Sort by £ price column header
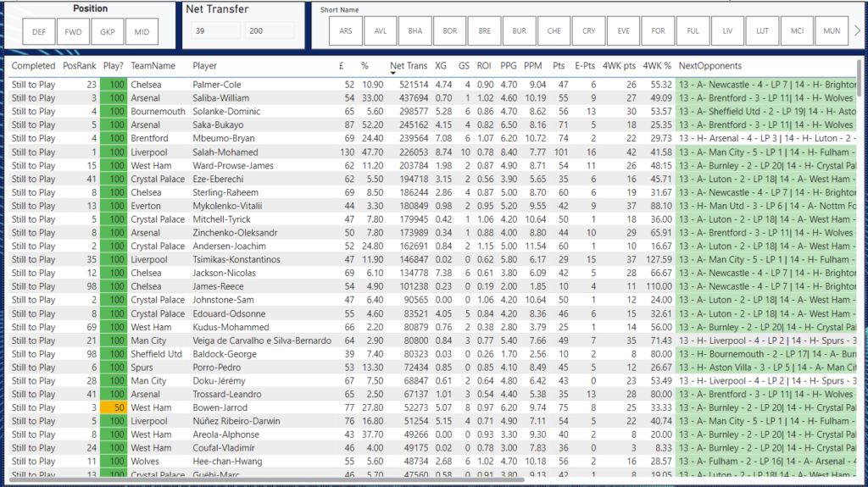This screenshot has height=487, width=868. coord(342,65)
